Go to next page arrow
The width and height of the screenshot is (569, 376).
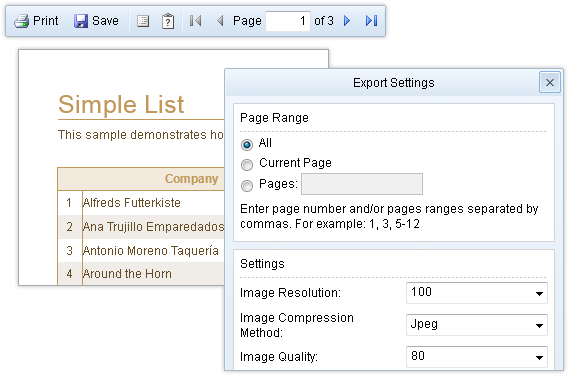click(x=347, y=21)
